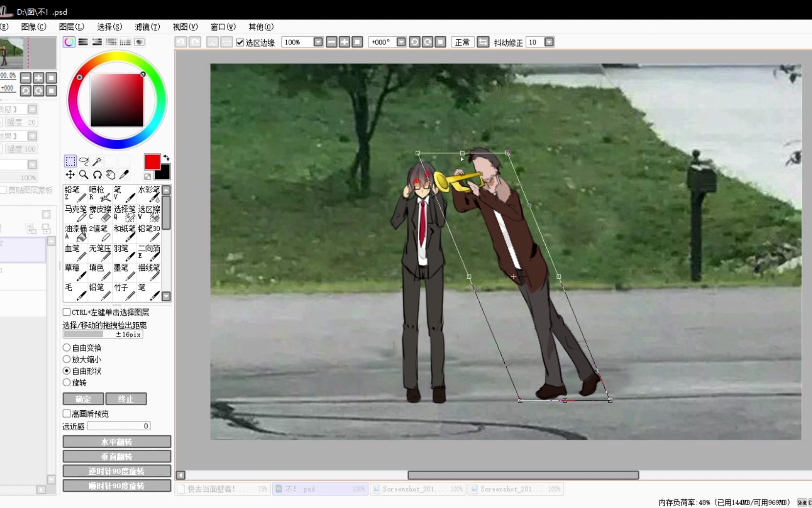Choose the 马克笔 marker brush
Viewport: 812px width, 508px height.
[x=75, y=213]
